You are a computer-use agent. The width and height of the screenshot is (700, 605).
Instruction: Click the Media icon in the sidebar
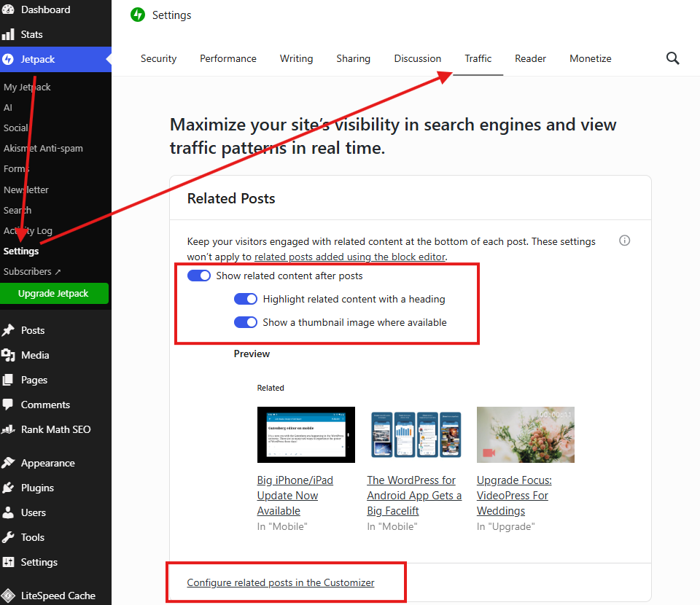point(7,355)
